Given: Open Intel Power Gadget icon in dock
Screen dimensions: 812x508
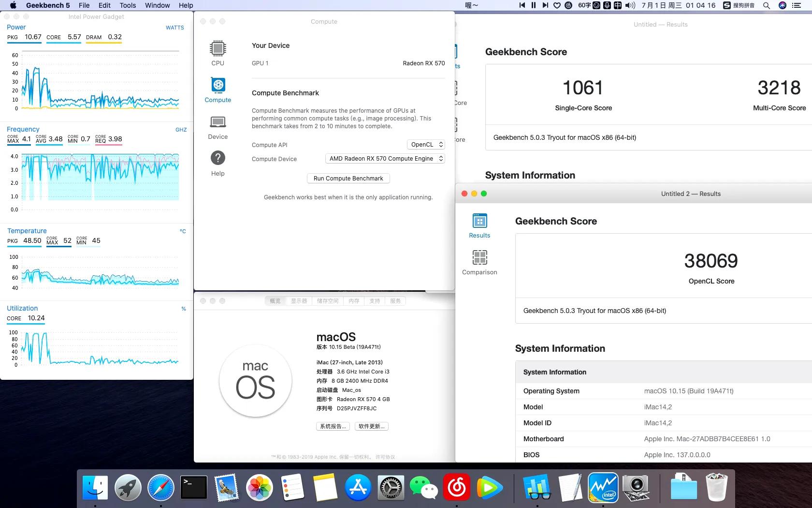Looking at the screenshot, I should tap(603, 487).
